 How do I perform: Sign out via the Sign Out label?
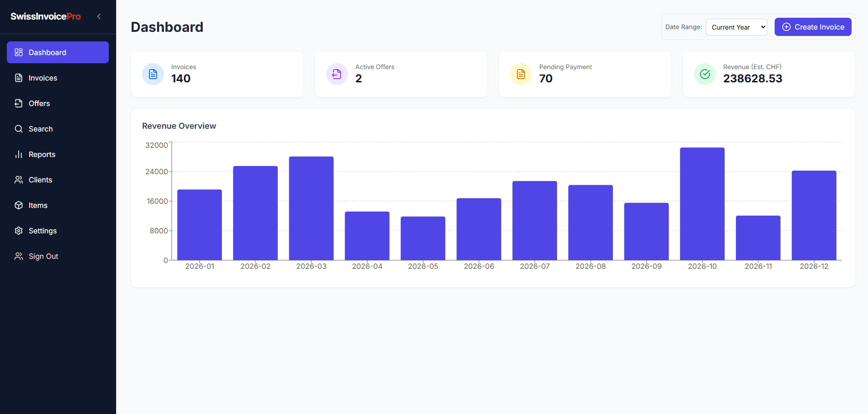pyautogui.click(x=43, y=256)
